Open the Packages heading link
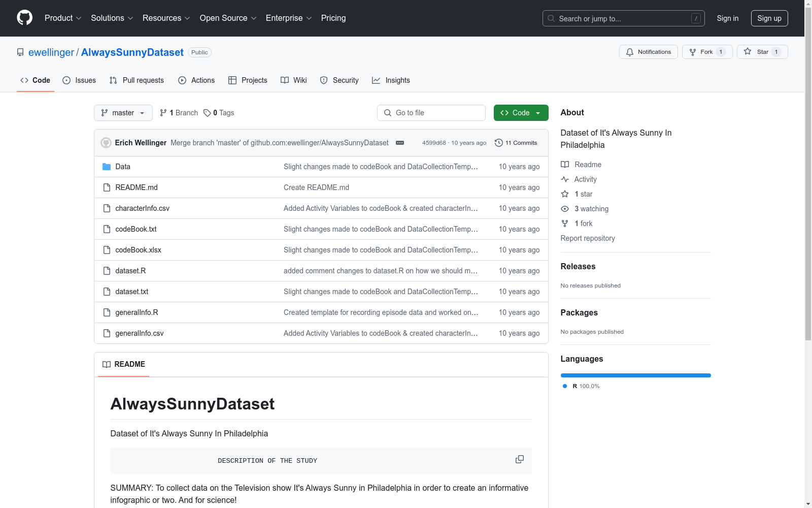Viewport: 812px width, 508px height. click(x=579, y=312)
